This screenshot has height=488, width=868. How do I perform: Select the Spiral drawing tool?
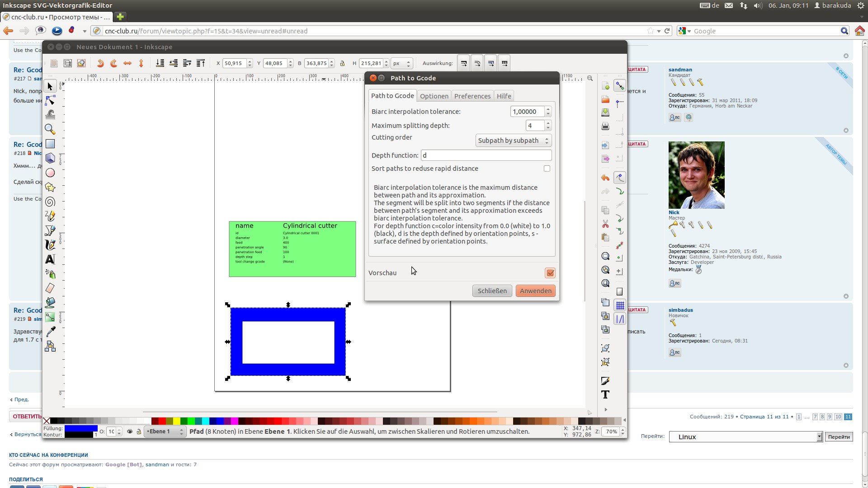point(50,202)
